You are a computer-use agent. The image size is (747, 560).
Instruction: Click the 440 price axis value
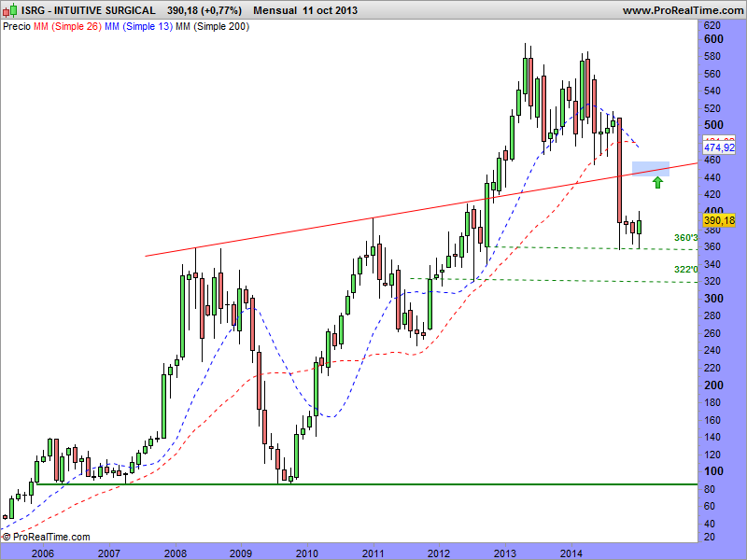click(x=712, y=177)
